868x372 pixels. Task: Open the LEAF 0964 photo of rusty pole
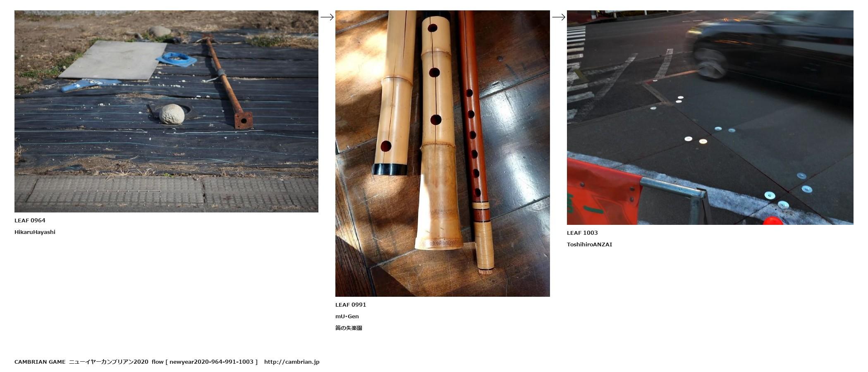tap(166, 111)
